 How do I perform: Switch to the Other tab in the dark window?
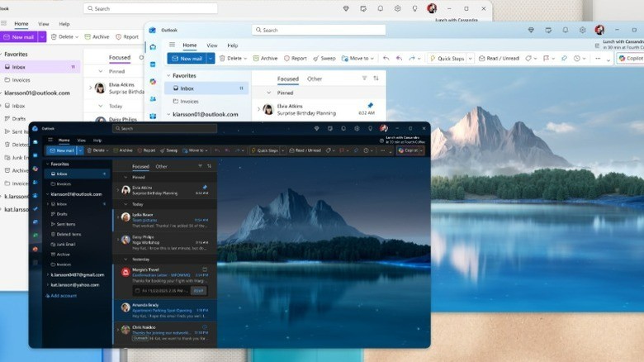point(161,166)
